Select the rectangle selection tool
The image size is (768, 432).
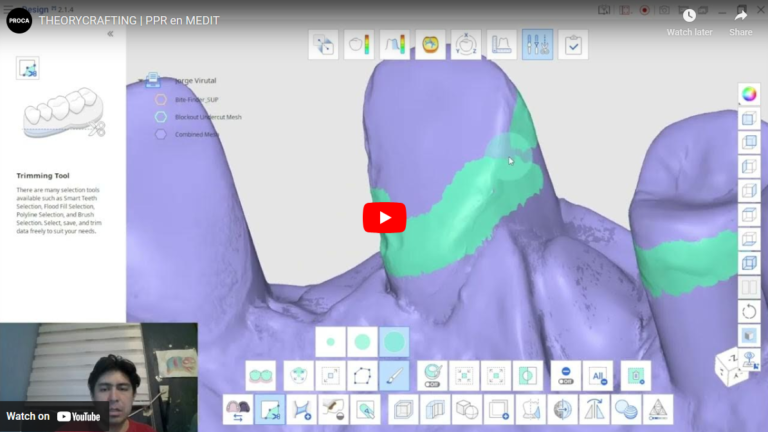pyautogui.click(x=331, y=376)
